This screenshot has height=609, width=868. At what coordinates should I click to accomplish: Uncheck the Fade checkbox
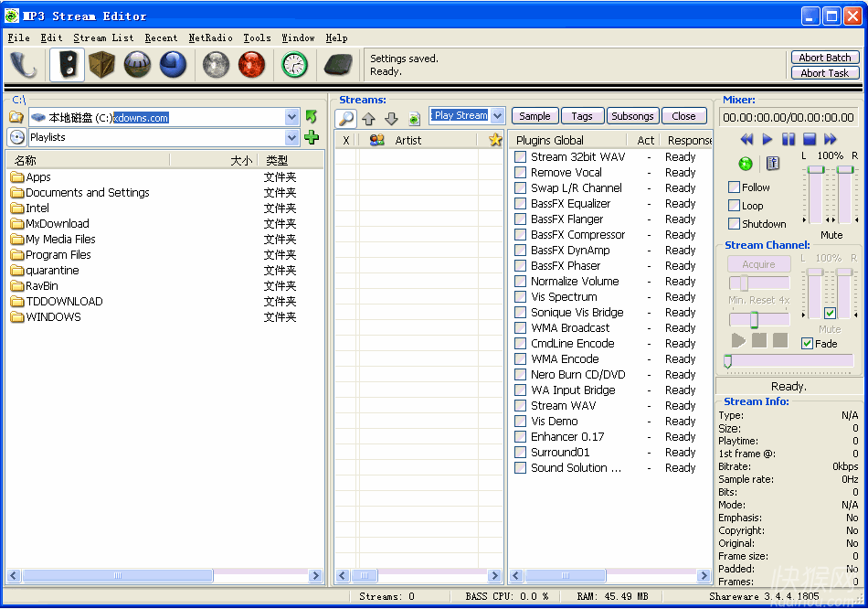[807, 344]
